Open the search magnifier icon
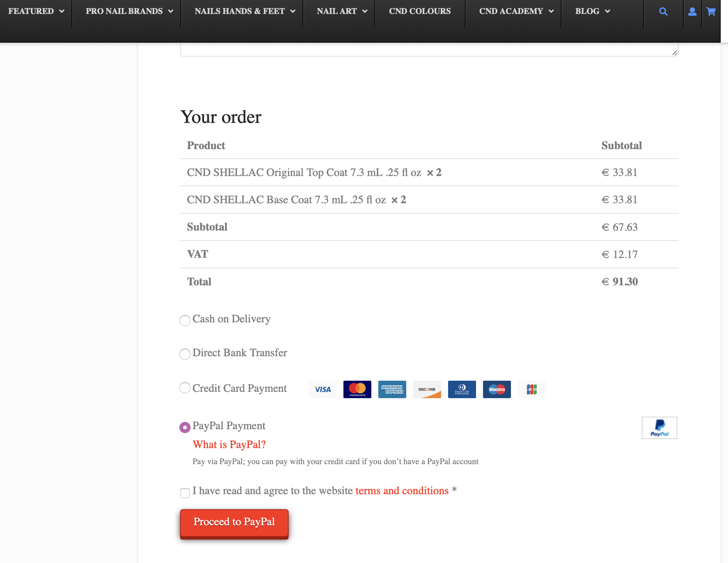This screenshot has height=563, width=728. 663,12
